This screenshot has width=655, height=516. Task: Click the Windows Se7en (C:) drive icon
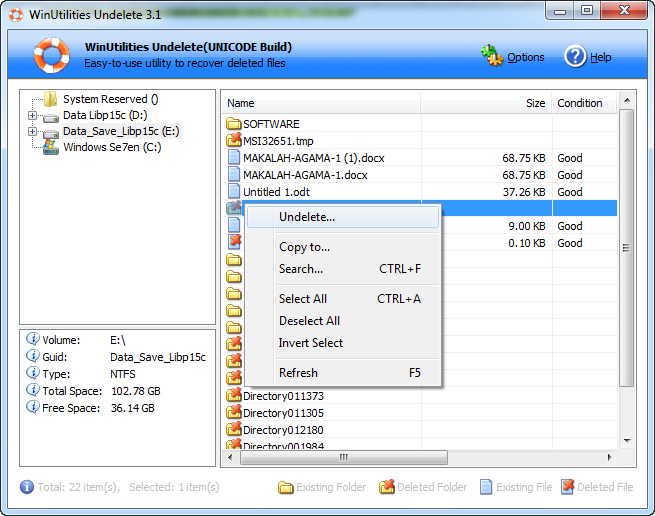(51, 147)
